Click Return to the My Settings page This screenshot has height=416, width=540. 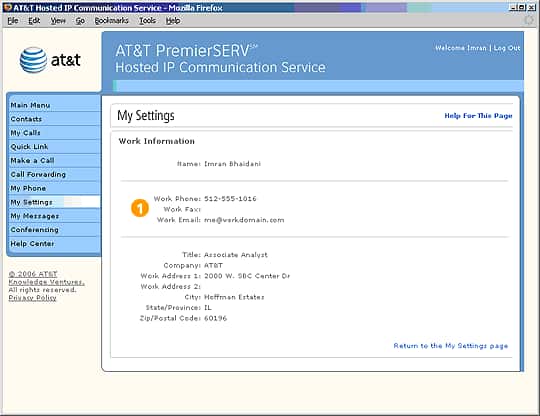point(451,346)
